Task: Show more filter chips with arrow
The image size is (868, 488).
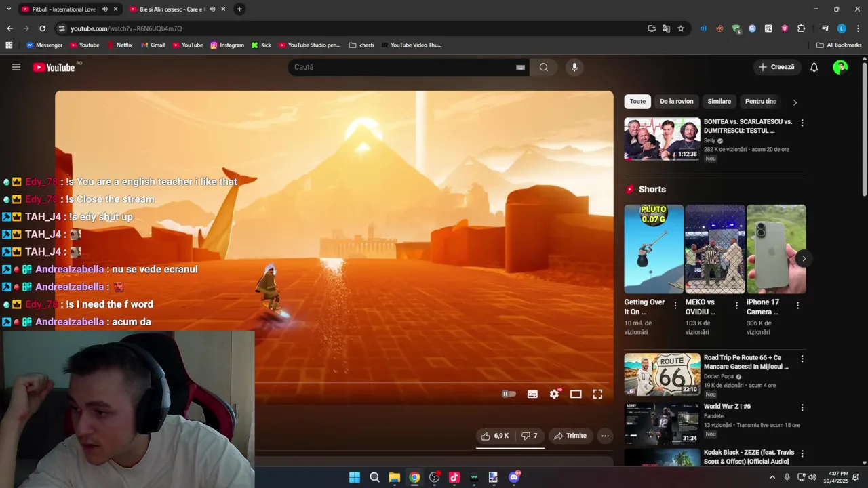Action: tap(795, 102)
